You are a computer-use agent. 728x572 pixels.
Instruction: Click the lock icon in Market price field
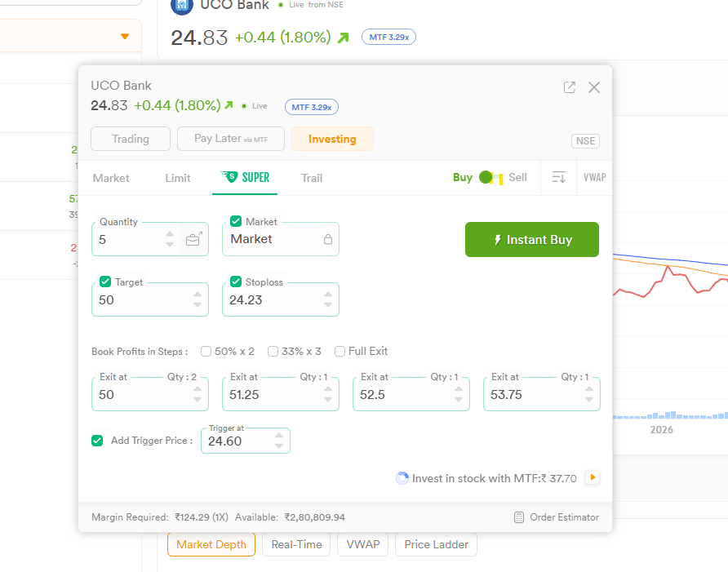pyautogui.click(x=328, y=239)
